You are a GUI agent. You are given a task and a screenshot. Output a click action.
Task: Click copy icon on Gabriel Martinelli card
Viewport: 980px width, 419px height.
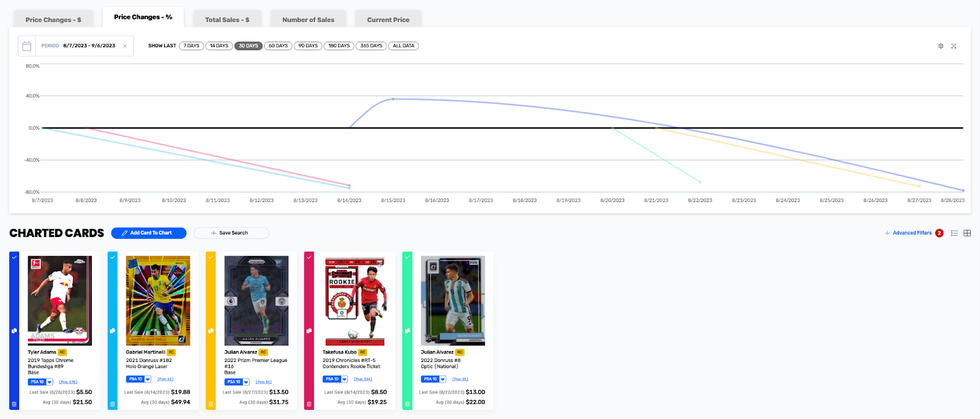click(x=112, y=331)
